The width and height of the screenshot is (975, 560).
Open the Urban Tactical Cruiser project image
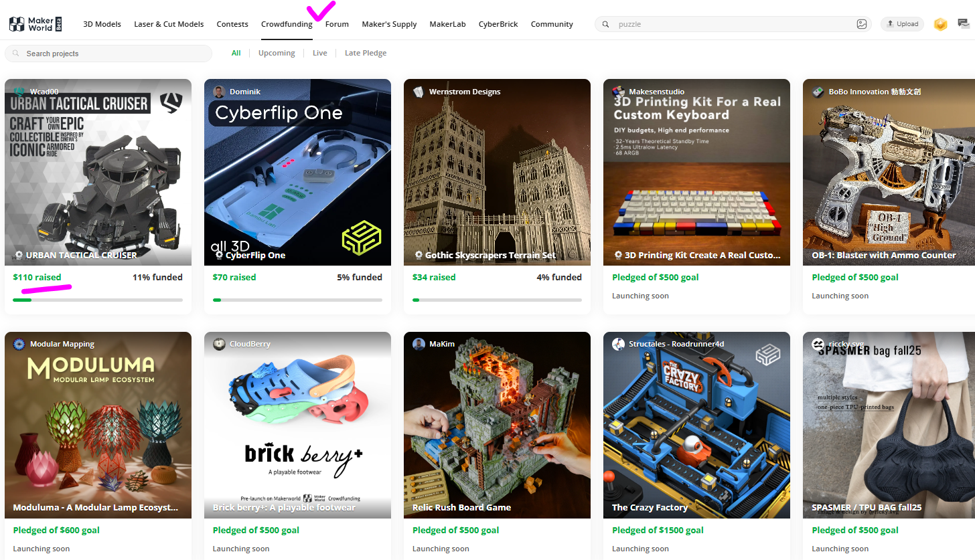click(x=98, y=172)
